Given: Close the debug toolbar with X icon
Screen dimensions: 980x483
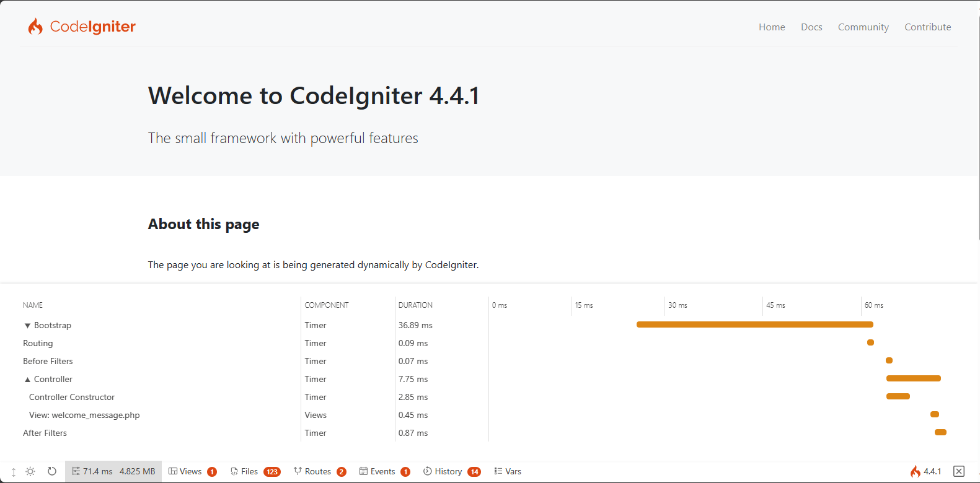Looking at the screenshot, I should pyautogui.click(x=959, y=471).
